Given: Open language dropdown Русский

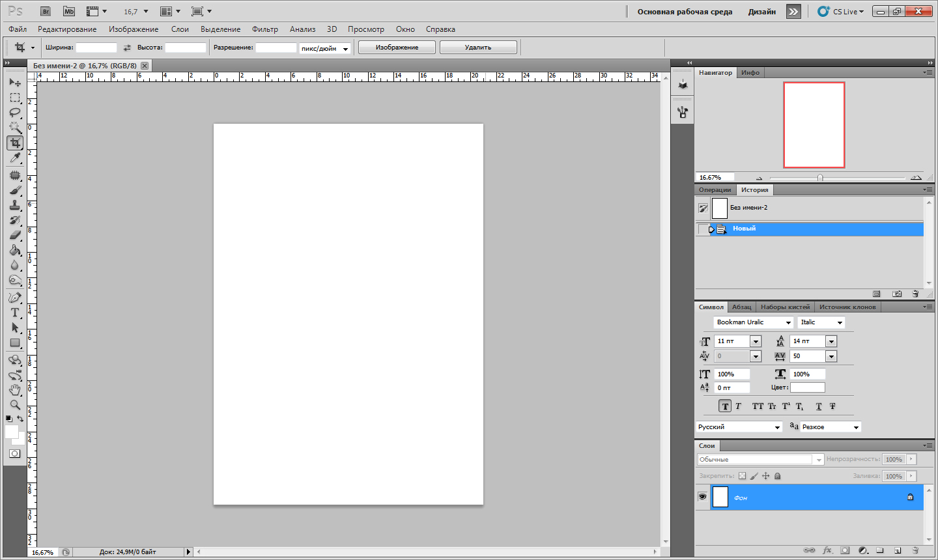Looking at the screenshot, I should pyautogui.click(x=739, y=427).
